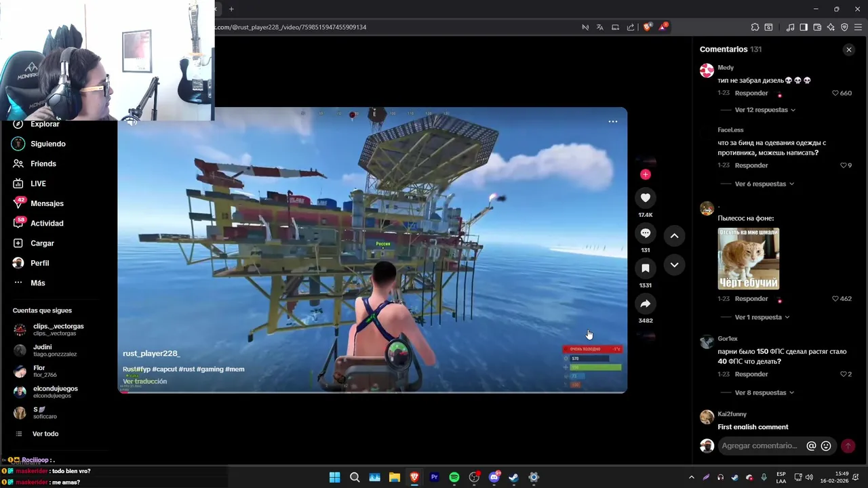The width and height of the screenshot is (868, 488).
Task: Open Actividad in the sidebar
Action: click(x=47, y=223)
